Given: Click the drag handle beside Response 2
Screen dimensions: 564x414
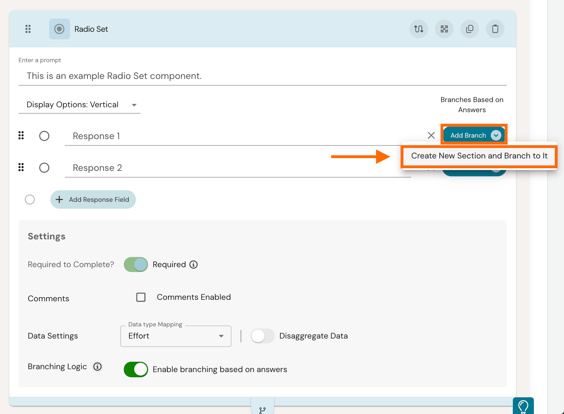Looking at the screenshot, I should (x=21, y=167).
